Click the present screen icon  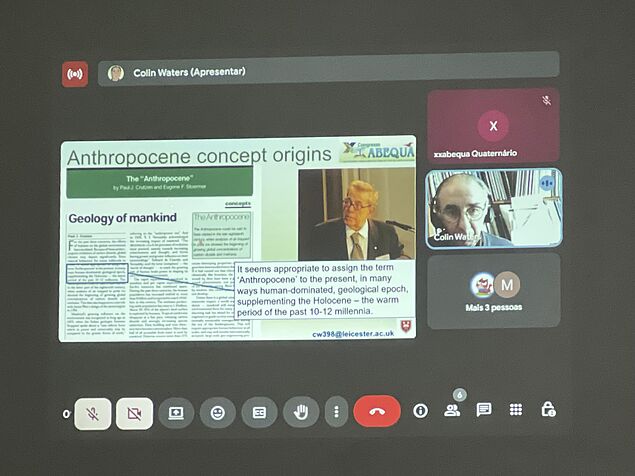coord(176,412)
